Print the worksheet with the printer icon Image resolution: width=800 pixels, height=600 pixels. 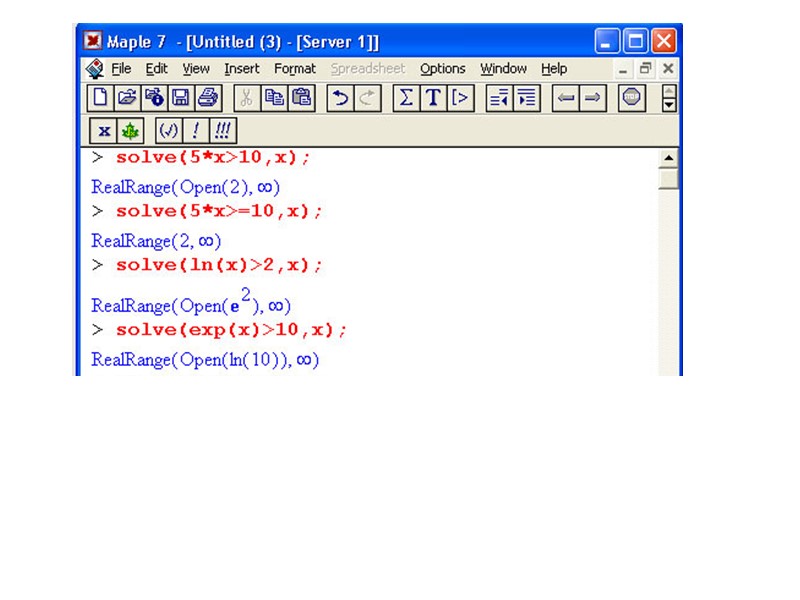pos(208,97)
